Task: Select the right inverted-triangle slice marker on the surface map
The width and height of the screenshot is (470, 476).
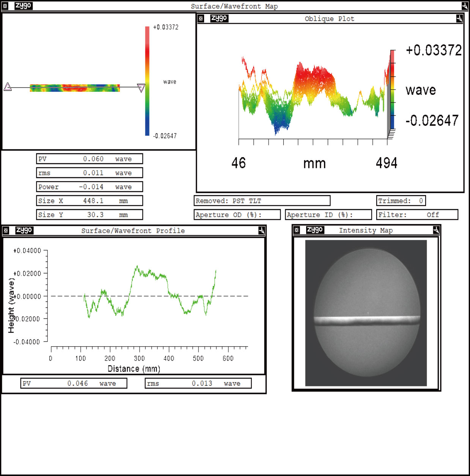Action: [141, 88]
